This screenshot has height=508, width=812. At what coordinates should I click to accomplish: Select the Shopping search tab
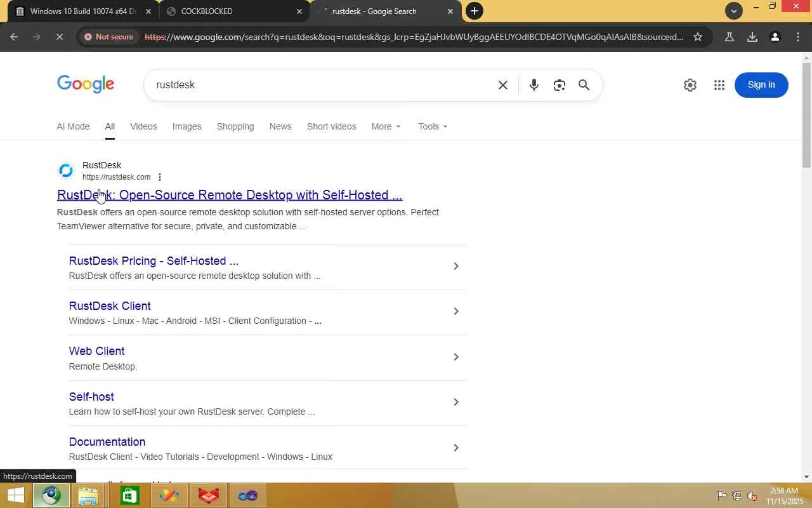coord(235,126)
